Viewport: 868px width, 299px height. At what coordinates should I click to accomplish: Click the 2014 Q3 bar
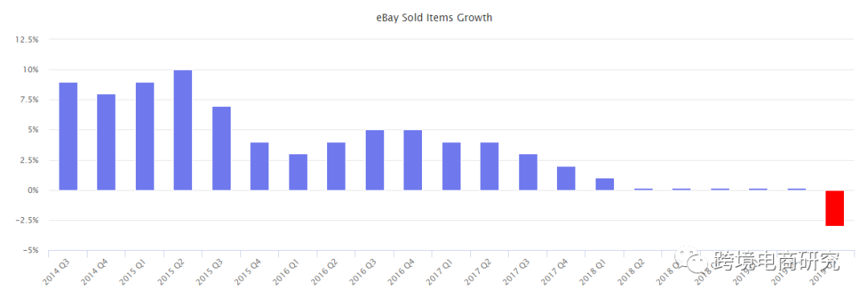pos(68,136)
